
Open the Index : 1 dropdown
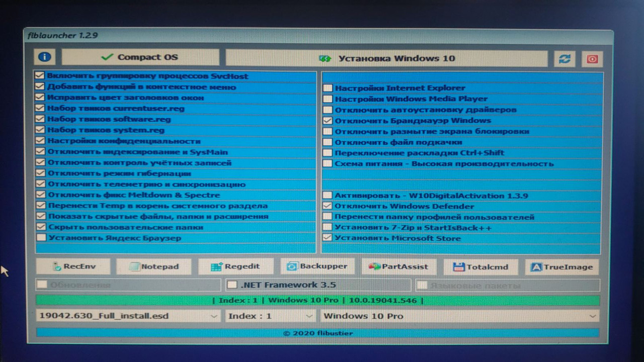tap(270, 316)
